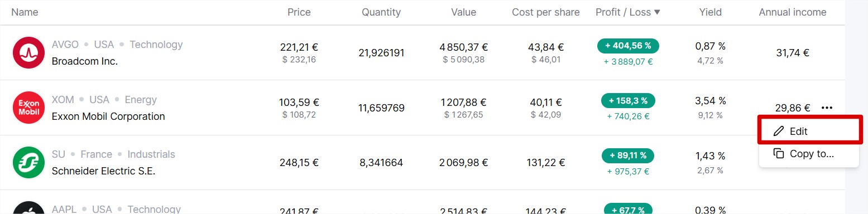Click the Yield column header

click(x=710, y=12)
